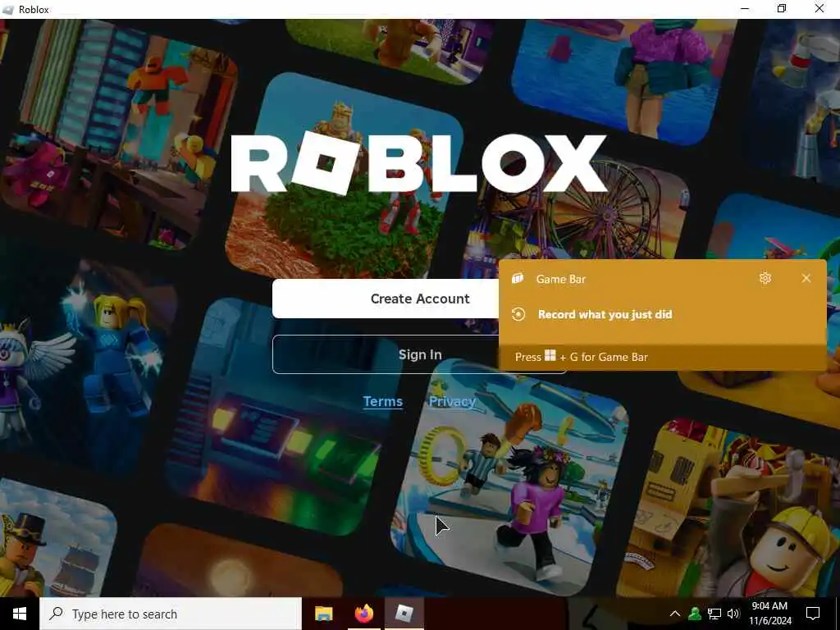The image size is (840, 630).
Task: Show hidden system tray icons
Action: click(x=675, y=614)
